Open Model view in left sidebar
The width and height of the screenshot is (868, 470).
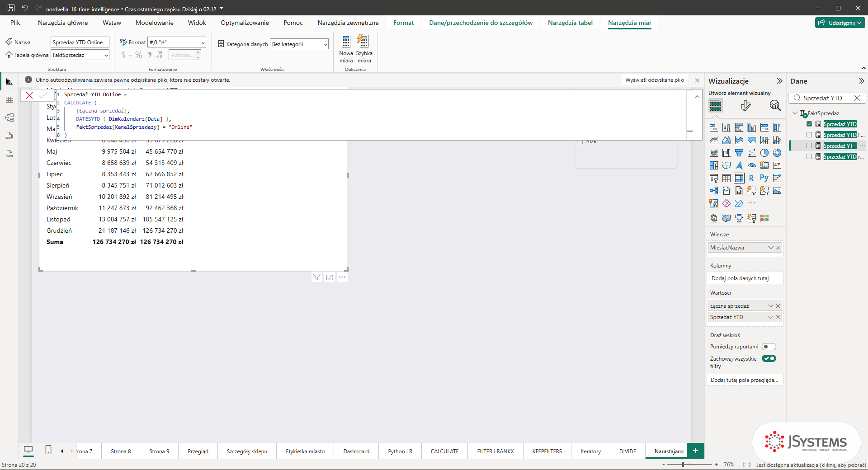(9, 117)
